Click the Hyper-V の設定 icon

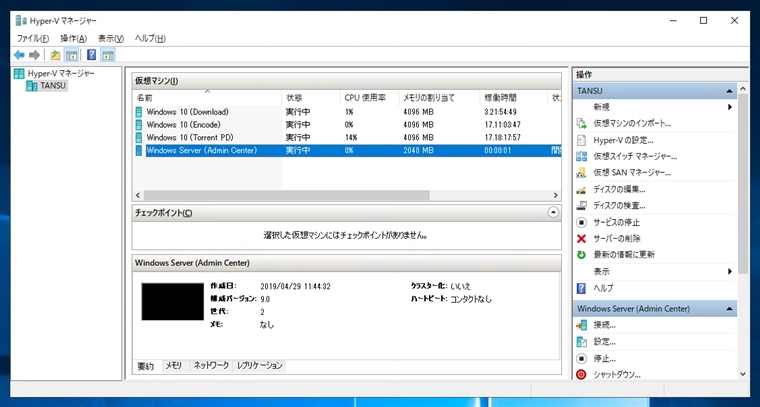point(582,140)
